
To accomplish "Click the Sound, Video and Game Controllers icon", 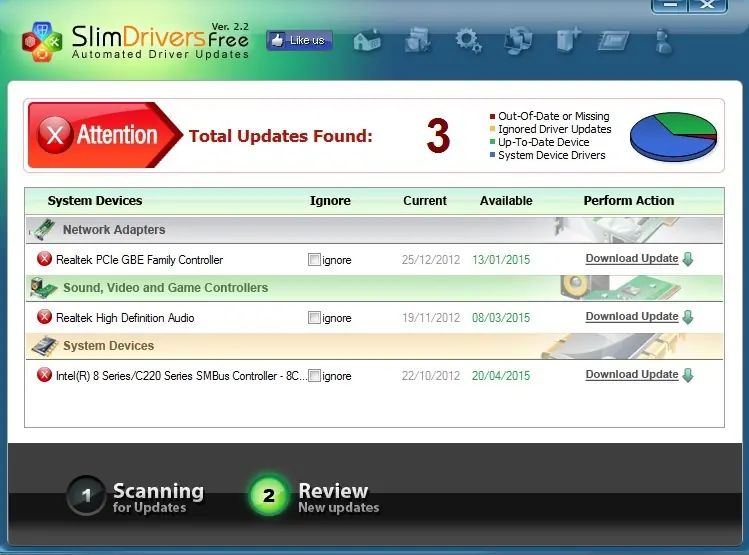I will click(43, 288).
